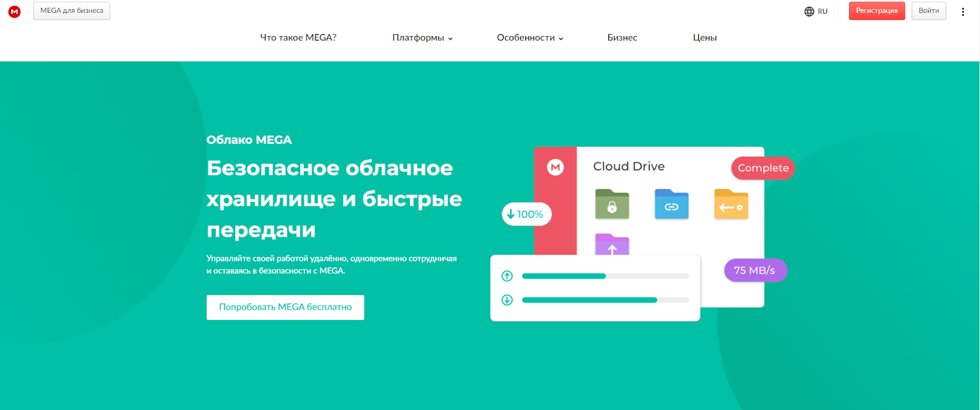The image size is (980, 410).
Task: Click the red MEGA logo in header
Action: click(x=14, y=12)
